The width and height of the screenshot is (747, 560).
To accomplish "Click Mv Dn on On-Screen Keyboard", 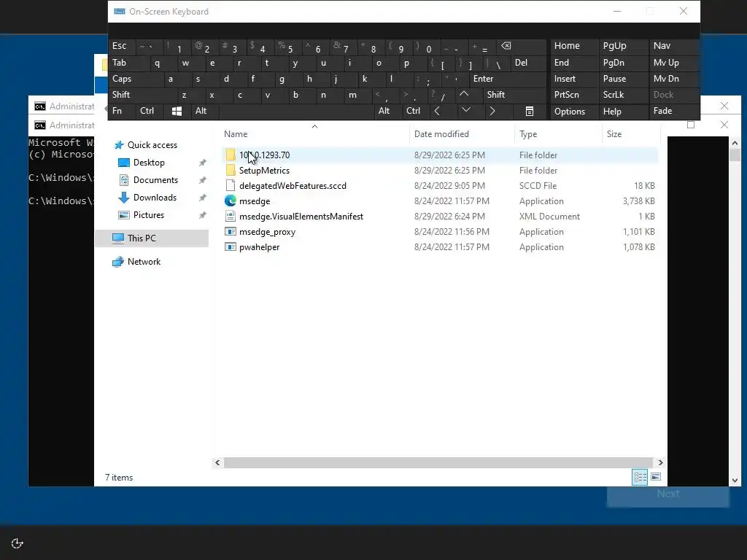I will tap(674, 79).
